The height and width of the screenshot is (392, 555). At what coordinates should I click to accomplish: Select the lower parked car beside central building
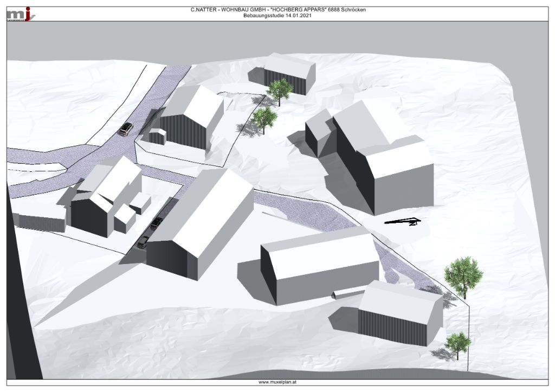pyautogui.click(x=143, y=242)
